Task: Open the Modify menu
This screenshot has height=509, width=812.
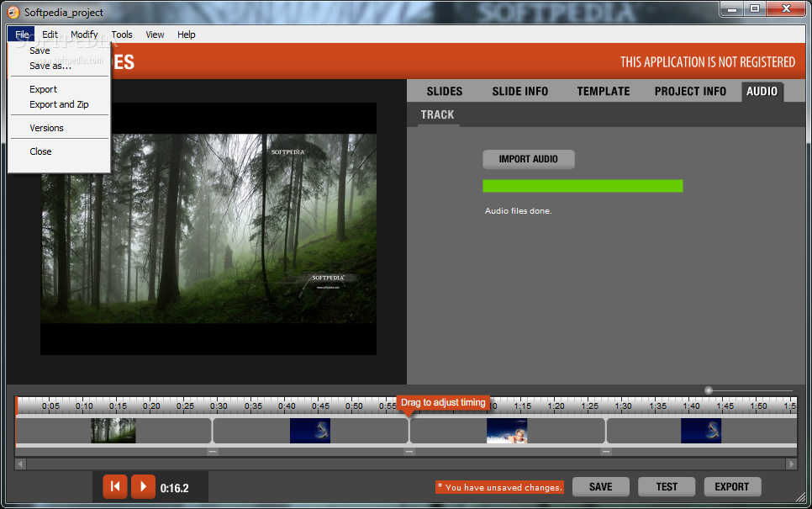Action: pos(84,34)
